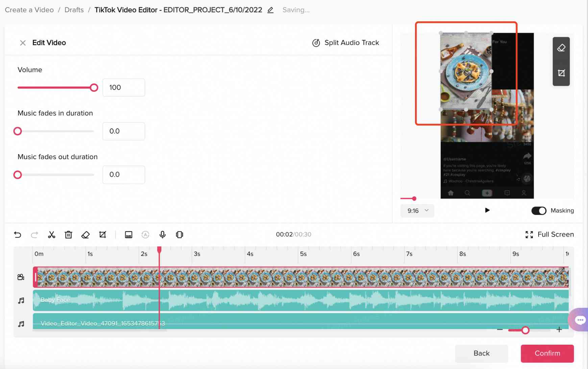Select the eraser tool in the timeline toolbar
Viewport: 588px width, 369px height.
pos(85,235)
